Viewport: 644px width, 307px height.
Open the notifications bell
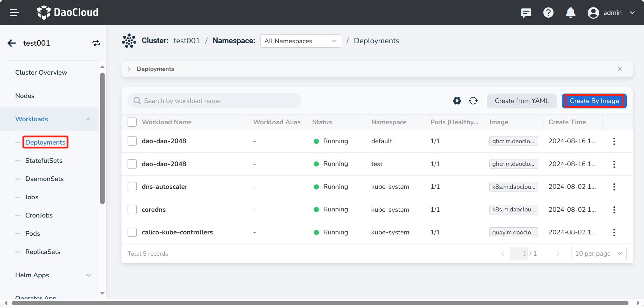570,13
